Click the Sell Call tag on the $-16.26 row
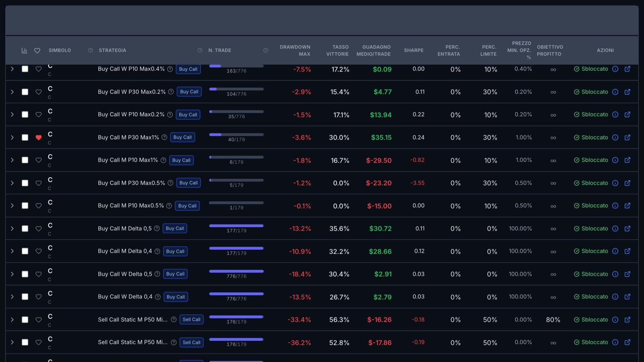The height and width of the screenshot is (362, 644). click(x=192, y=320)
